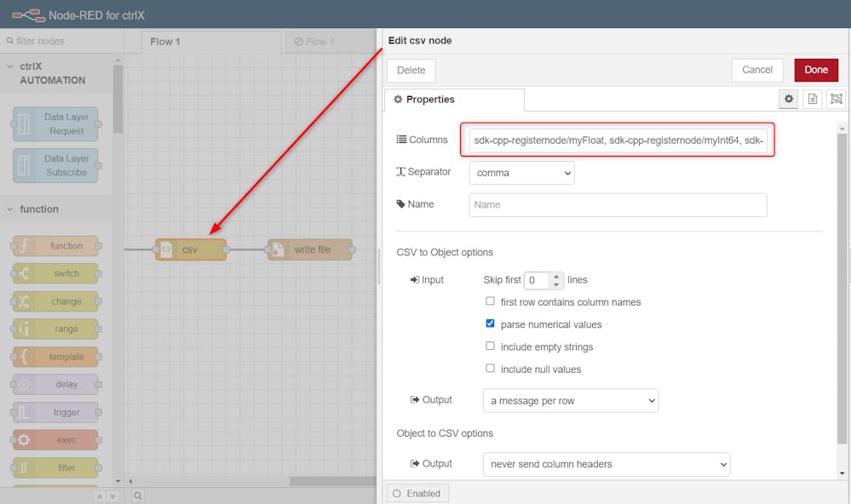The width and height of the screenshot is (851, 504).
Task: Click the exec node in palette
Action: (56, 440)
